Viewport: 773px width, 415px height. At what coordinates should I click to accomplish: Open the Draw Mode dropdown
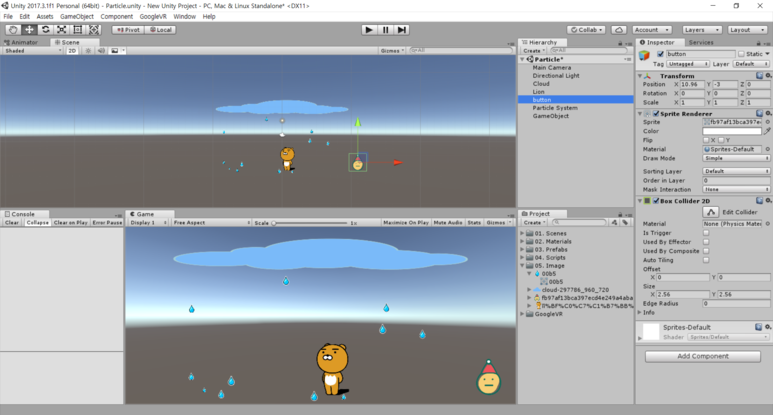point(736,158)
